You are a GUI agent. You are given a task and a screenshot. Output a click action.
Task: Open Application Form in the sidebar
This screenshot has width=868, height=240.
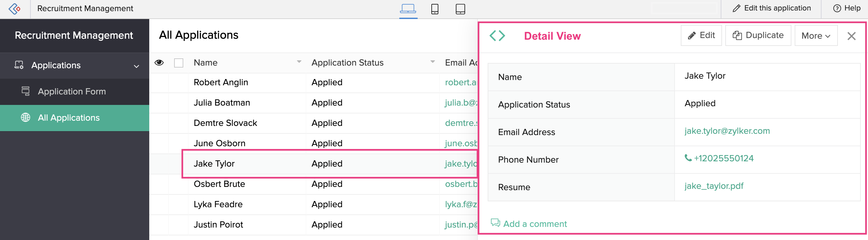tap(72, 91)
